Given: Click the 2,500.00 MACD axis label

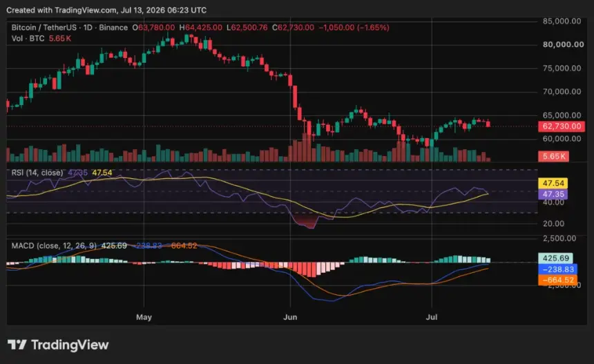Looking at the screenshot, I should click(559, 238).
